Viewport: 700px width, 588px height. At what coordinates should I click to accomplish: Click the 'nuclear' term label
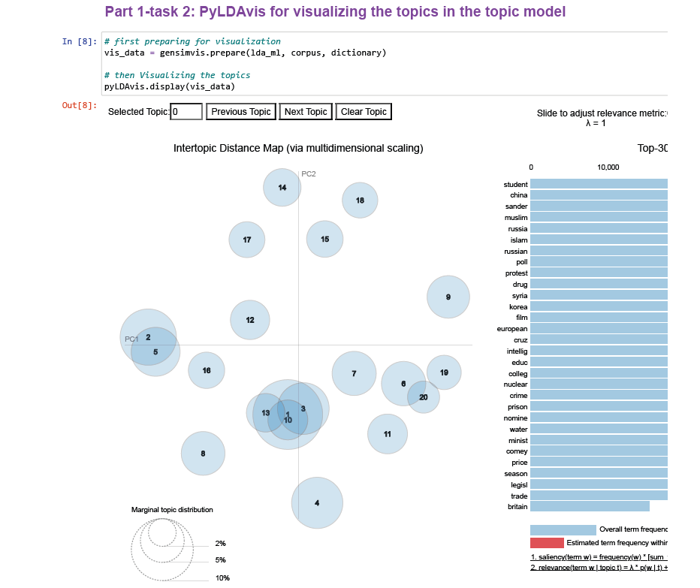point(515,384)
